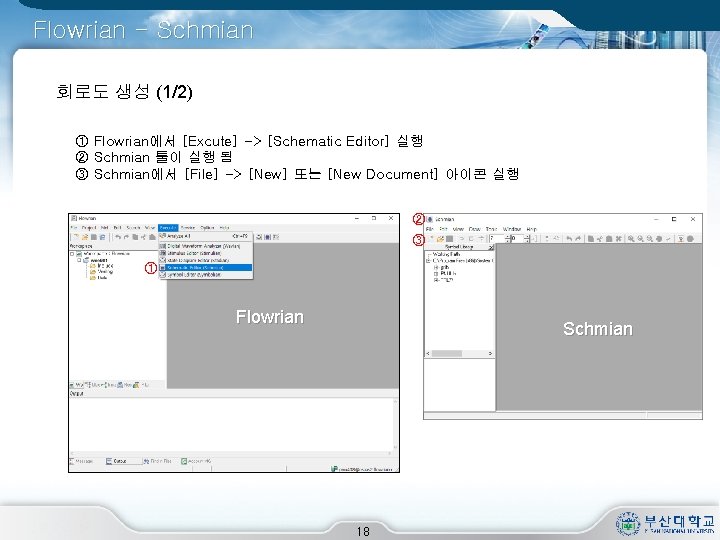This screenshot has width=720, height=540.
Task: Click New Project icon in Flowrian toolbar
Action: 75,237
